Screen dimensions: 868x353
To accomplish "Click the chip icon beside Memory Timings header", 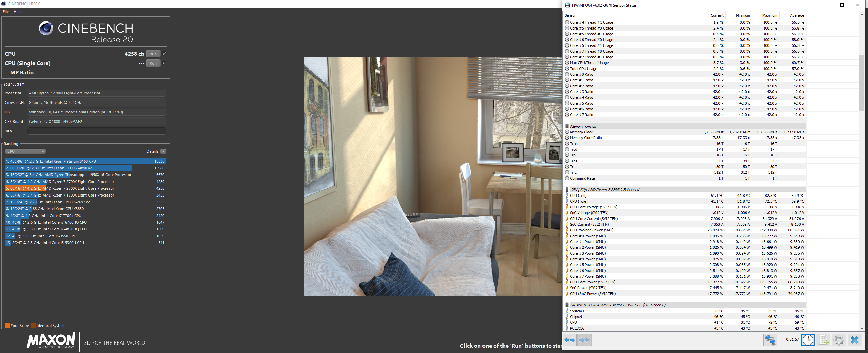I will tap(567, 126).
